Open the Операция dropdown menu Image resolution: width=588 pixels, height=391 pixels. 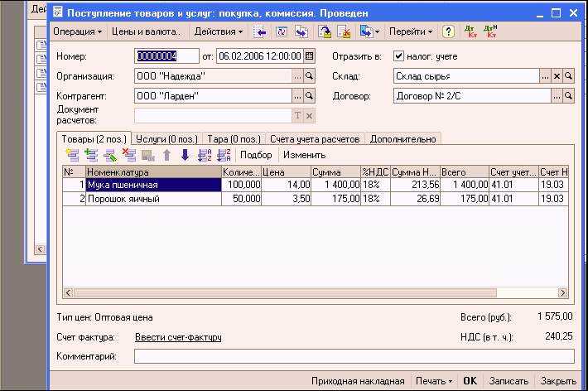77,31
